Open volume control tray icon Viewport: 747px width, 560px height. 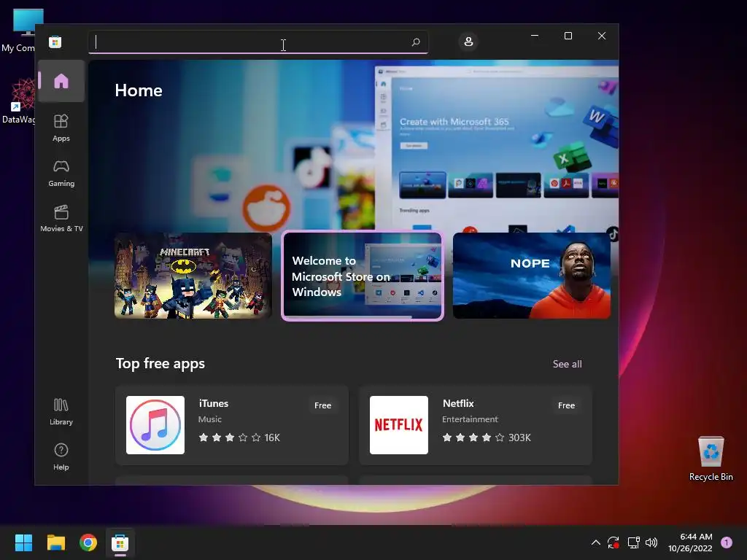click(651, 542)
